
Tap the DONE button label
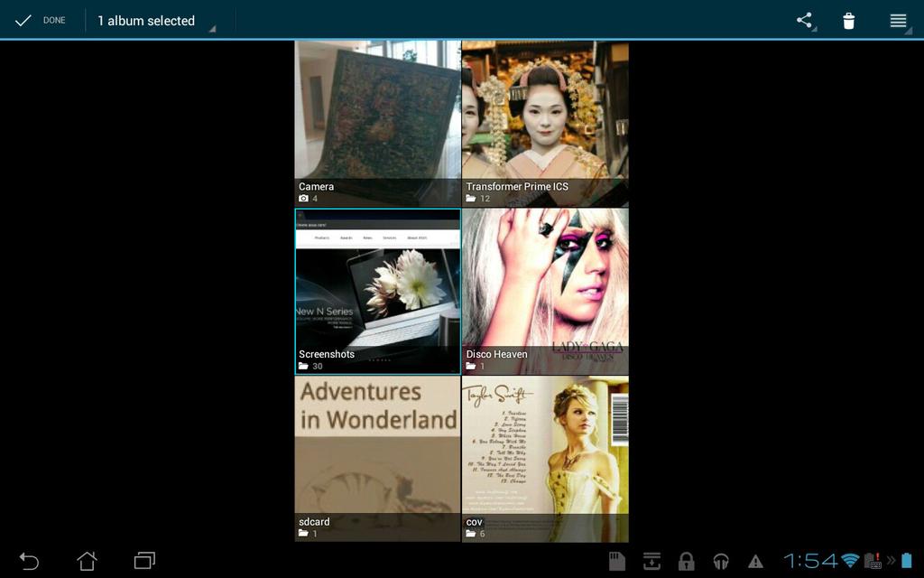tap(54, 21)
